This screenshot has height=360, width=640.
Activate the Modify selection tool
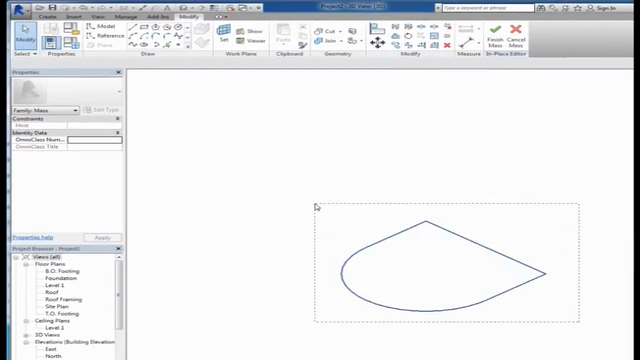[x=25, y=35]
